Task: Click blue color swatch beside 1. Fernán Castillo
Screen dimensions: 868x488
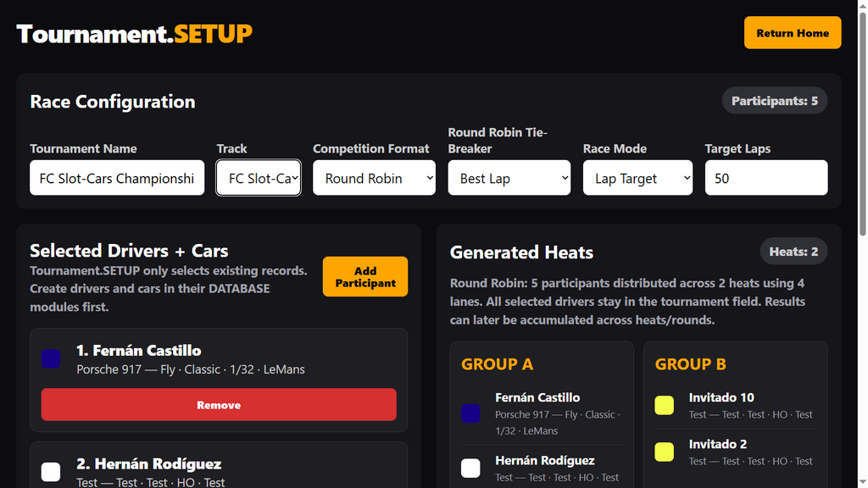Action: [51, 358]
